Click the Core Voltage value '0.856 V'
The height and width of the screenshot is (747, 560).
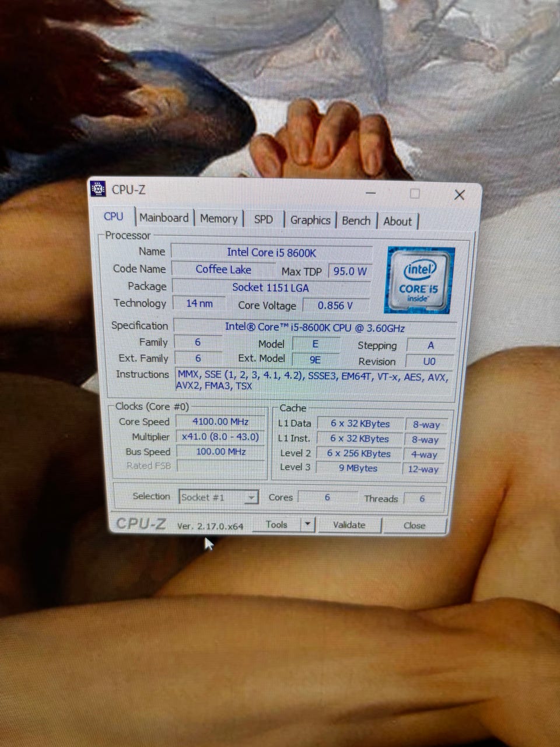335,305
